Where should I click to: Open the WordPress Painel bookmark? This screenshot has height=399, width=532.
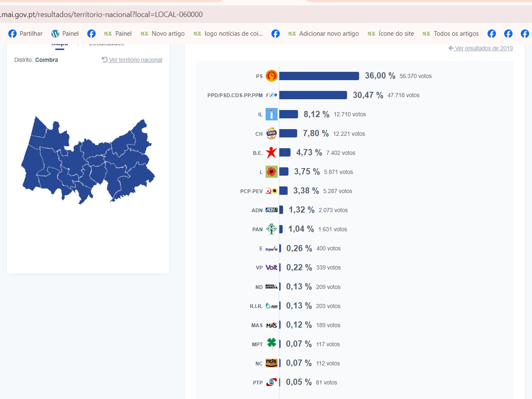pos(65,34)
